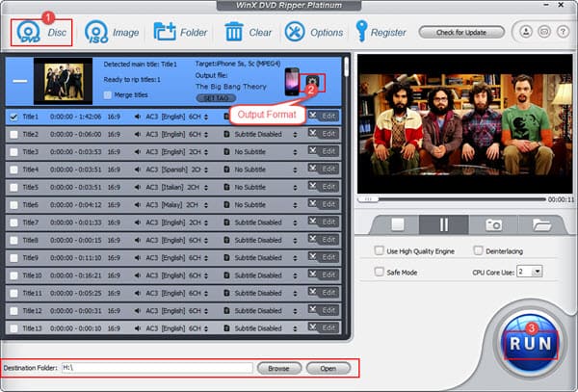Image resolution: width=578 pixels, height=392 pixels.
Task: Toggle Merge titles checkbox
Action: pos(107,95)
